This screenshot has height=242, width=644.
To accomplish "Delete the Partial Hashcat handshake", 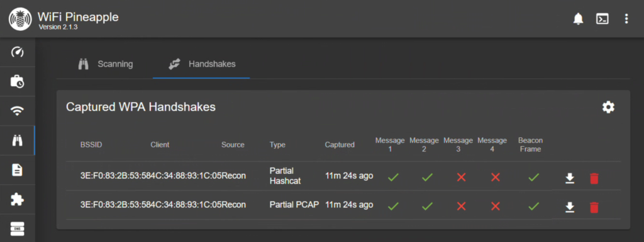I will 594,178.
